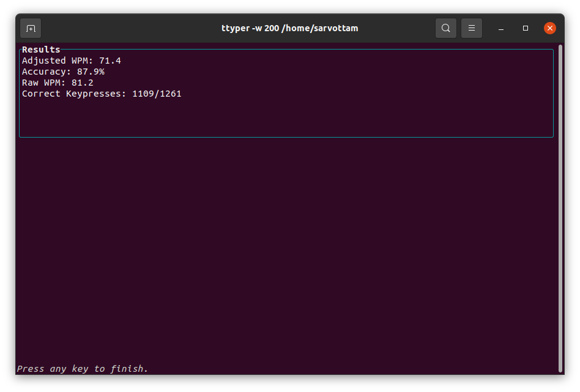Click the terminal vertical scrollbar
Screen dimensions: 580x392
[x=560, y=208]
